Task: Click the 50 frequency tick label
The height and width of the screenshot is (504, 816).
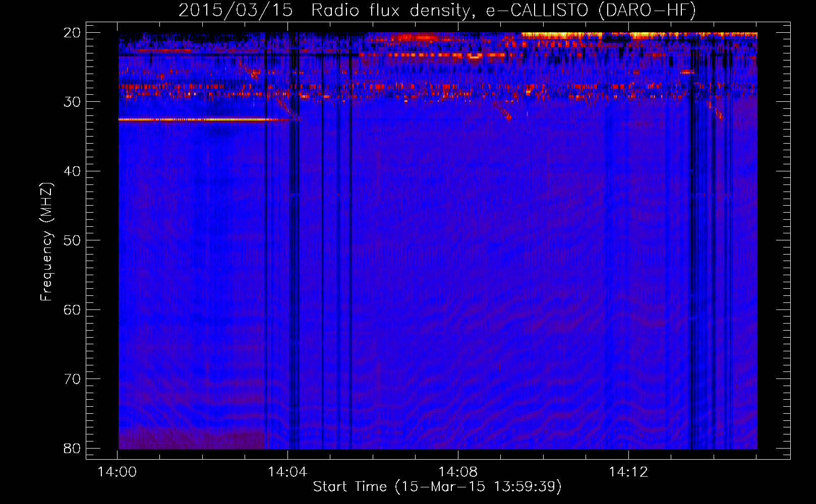Action: [x=72, y=240]
